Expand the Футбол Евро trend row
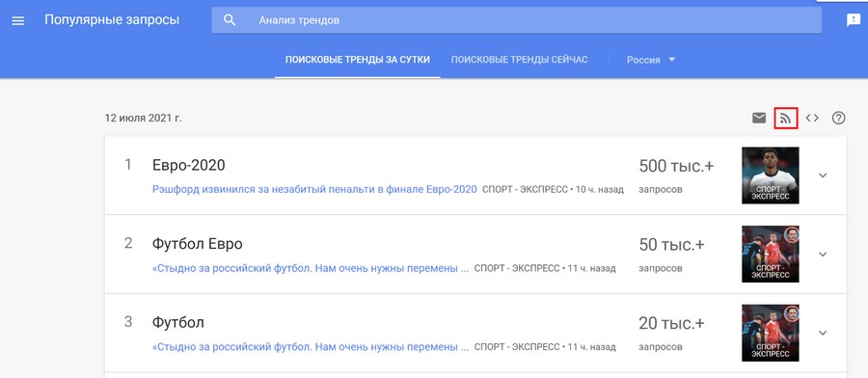Viewport: 868px width, 378px height. point(823,254)
